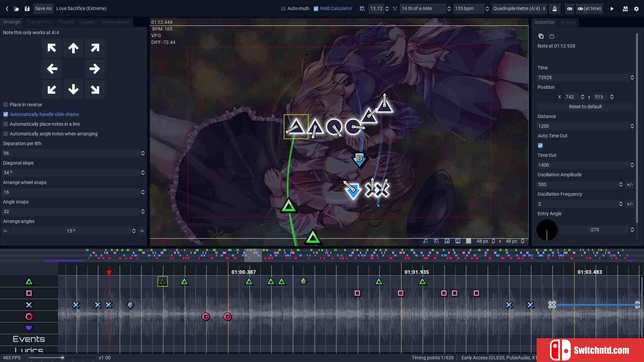Select the square note track icon
The width and height of the screenshot is (644, 362).
point(29,293)
